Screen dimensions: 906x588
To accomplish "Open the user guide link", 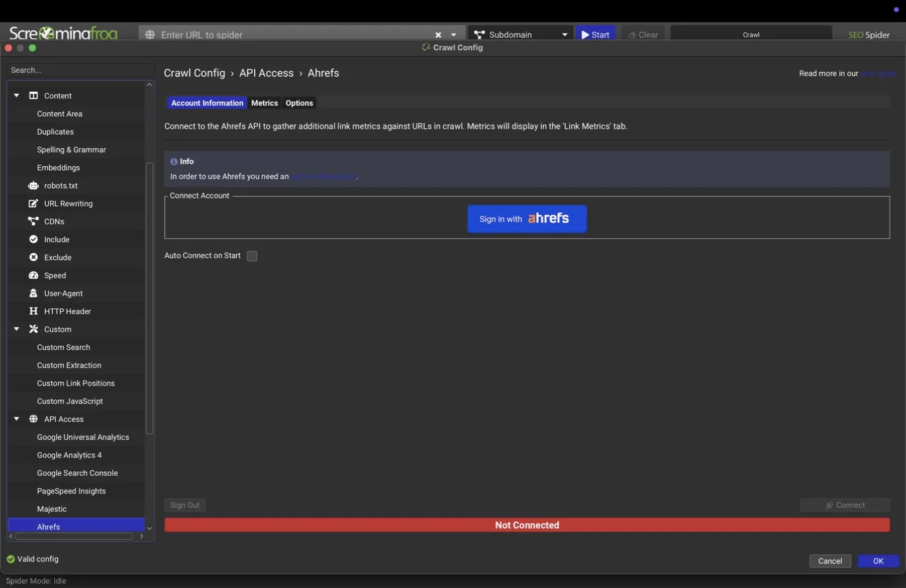I will 878,73.
